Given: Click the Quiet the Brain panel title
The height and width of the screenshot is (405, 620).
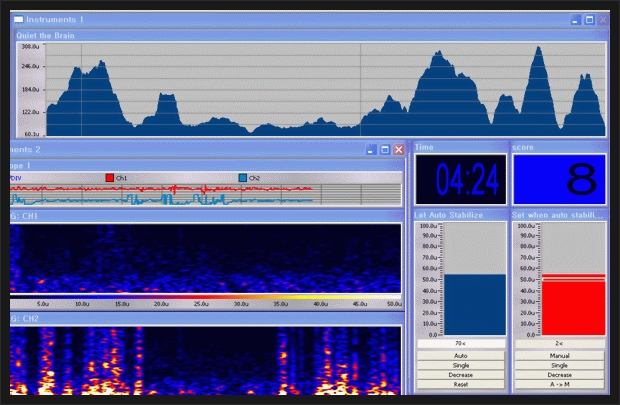Looking at the screenshot, I should tap(45, 36).
